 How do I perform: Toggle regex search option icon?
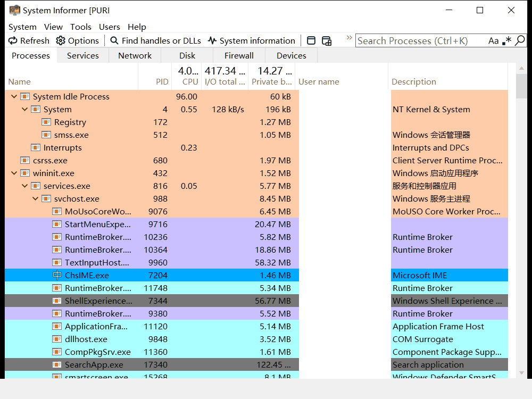point(506,41)
